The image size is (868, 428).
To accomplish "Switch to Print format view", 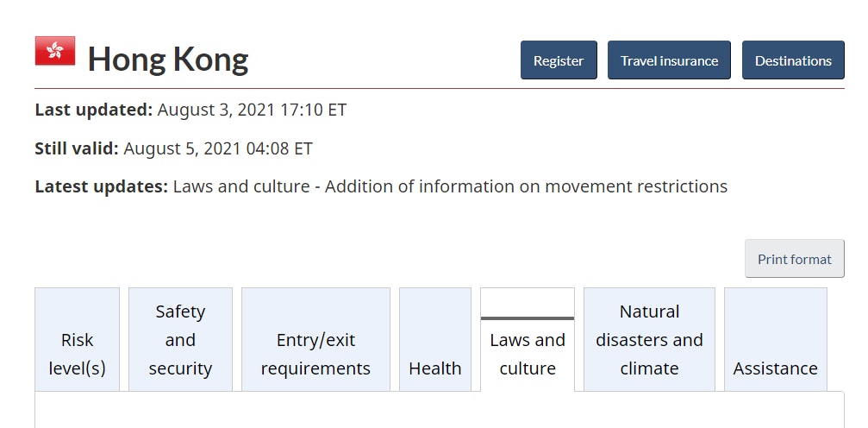I will coord(795,258).
